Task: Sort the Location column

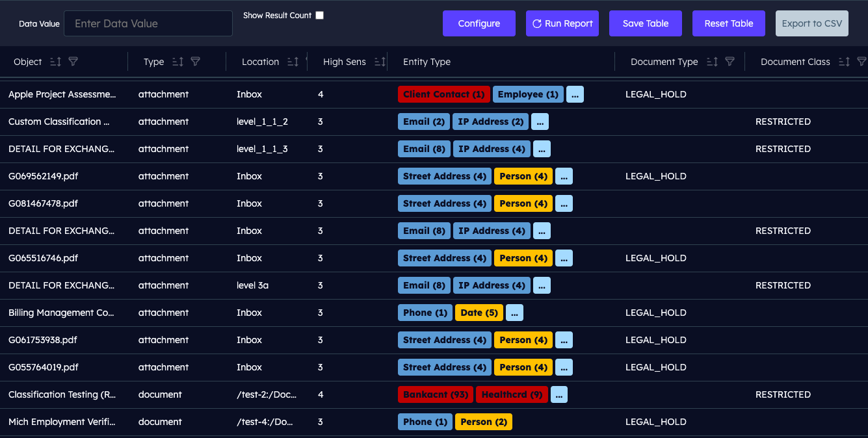Action: click(293, 62)
